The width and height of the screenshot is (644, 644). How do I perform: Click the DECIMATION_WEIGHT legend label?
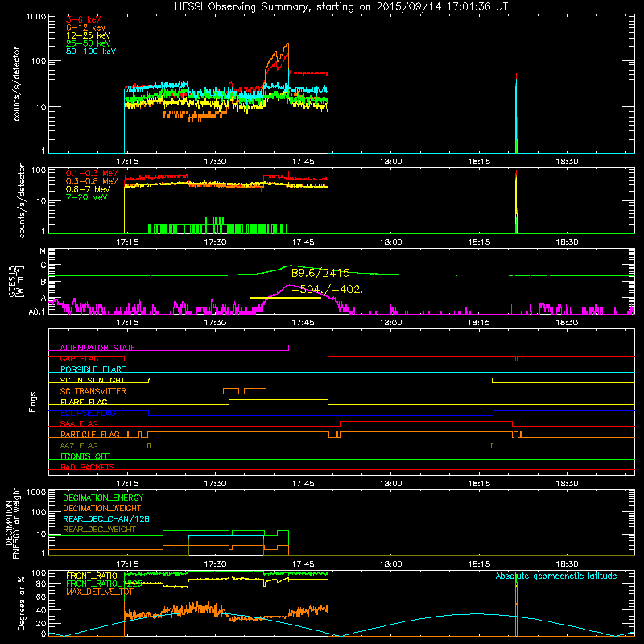pyautogui.click(x=102, y=508)
